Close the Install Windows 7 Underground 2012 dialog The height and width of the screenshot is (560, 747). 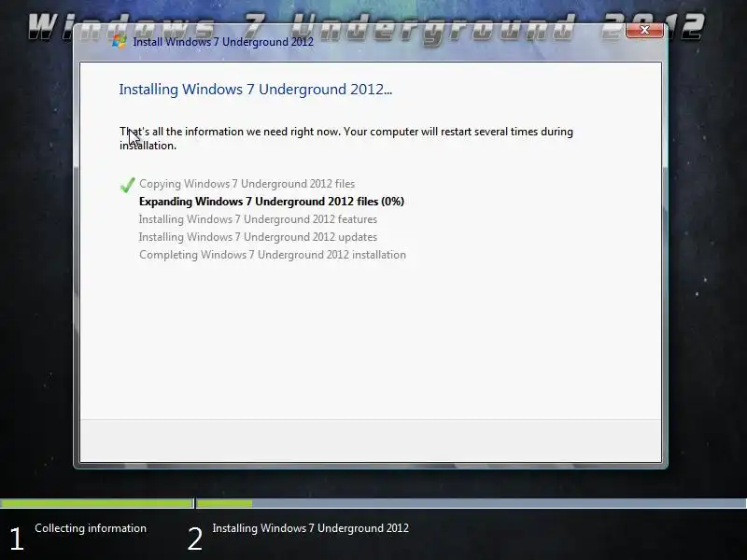tap(644, 30)
